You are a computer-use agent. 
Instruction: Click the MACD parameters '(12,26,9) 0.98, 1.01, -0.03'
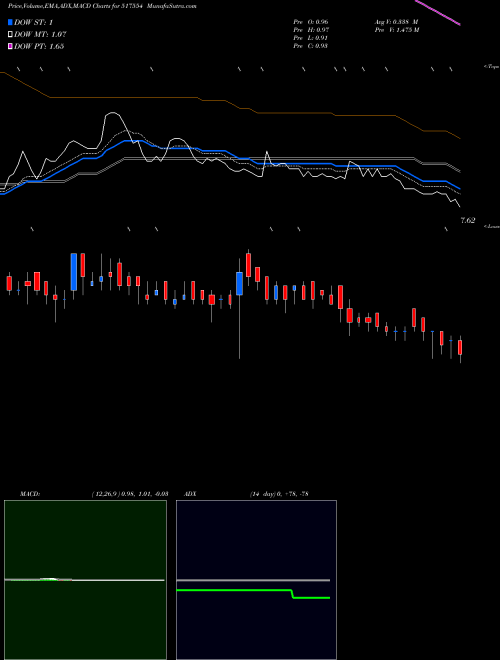pyautogui.click(x=129, y=494)
